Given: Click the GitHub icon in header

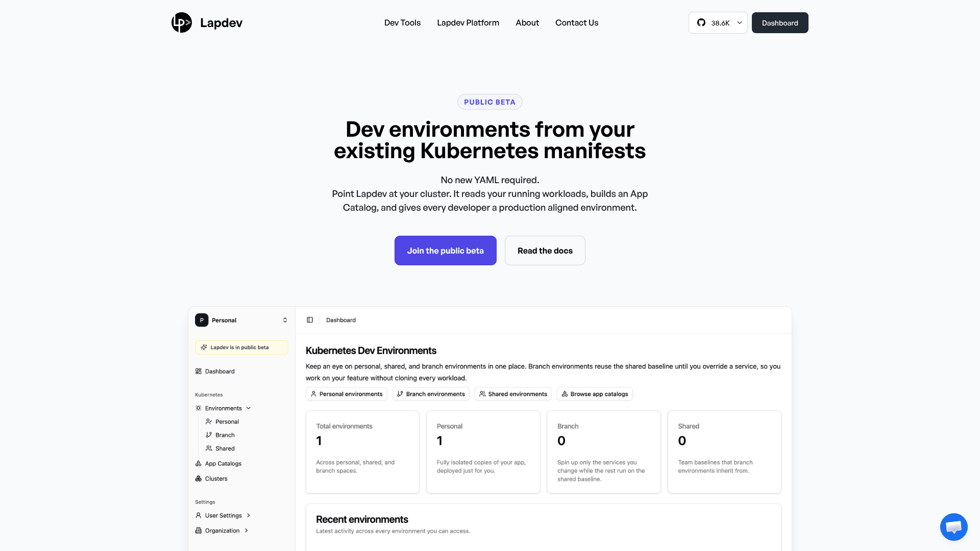Looking at the screenshot, I should point(701,22).
